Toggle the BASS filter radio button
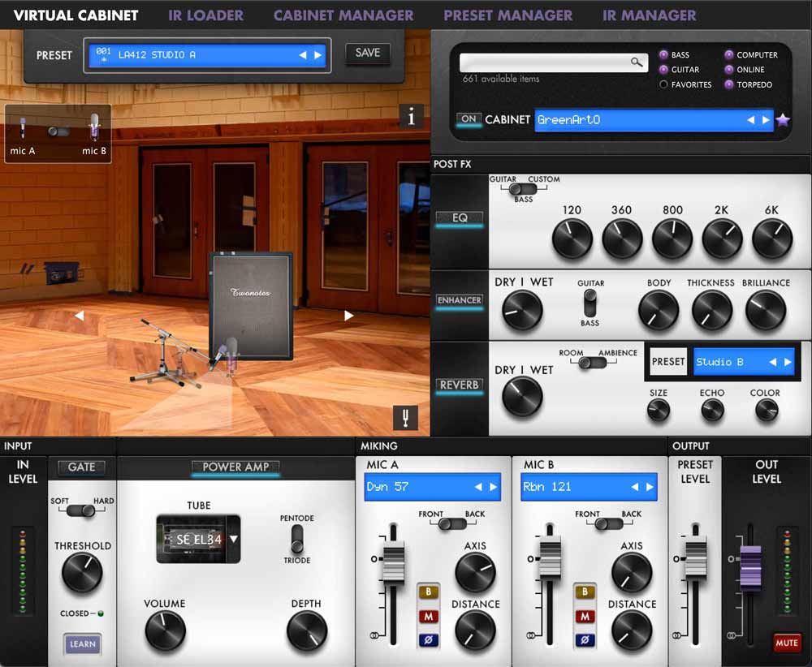 [663, 54]
